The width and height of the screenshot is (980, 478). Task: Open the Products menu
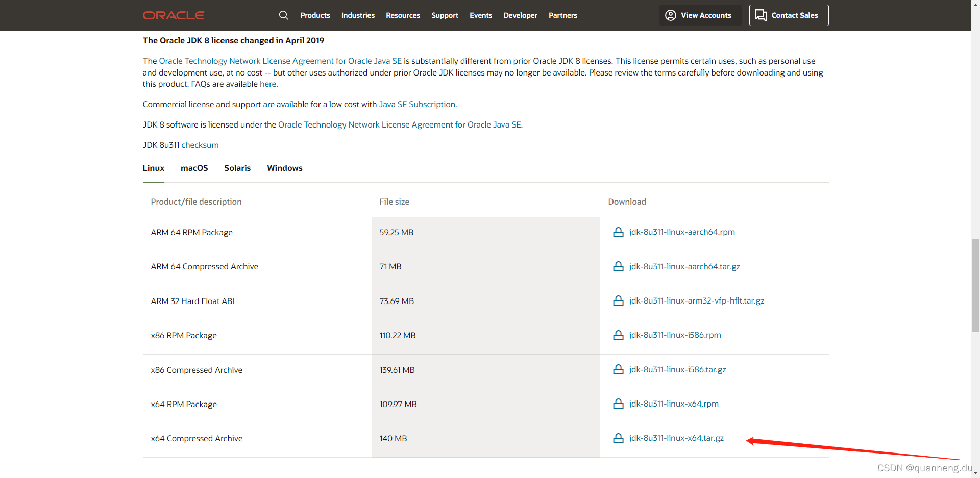[315, 15]
